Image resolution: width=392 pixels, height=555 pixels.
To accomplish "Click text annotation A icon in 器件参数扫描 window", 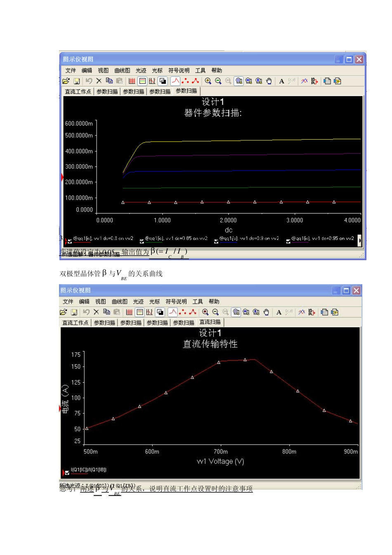I will click(x=282, y=81).
